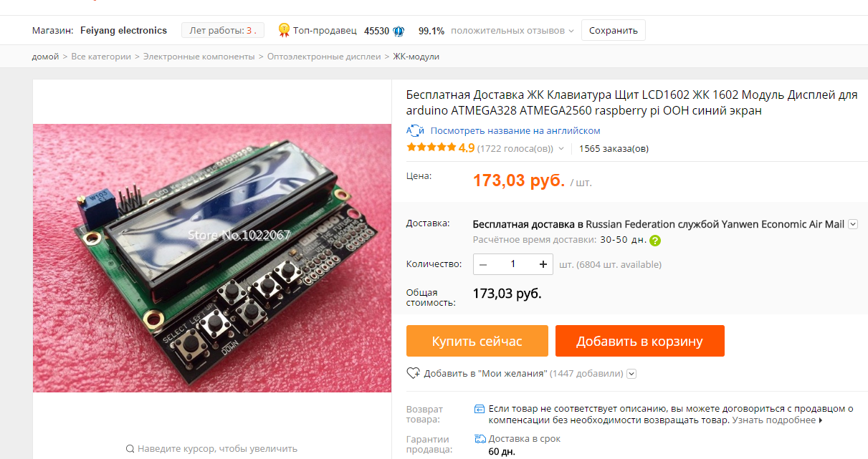Click the on-time delivery truck icon
This screenshot has height=459, width=868.
(480, 438)
